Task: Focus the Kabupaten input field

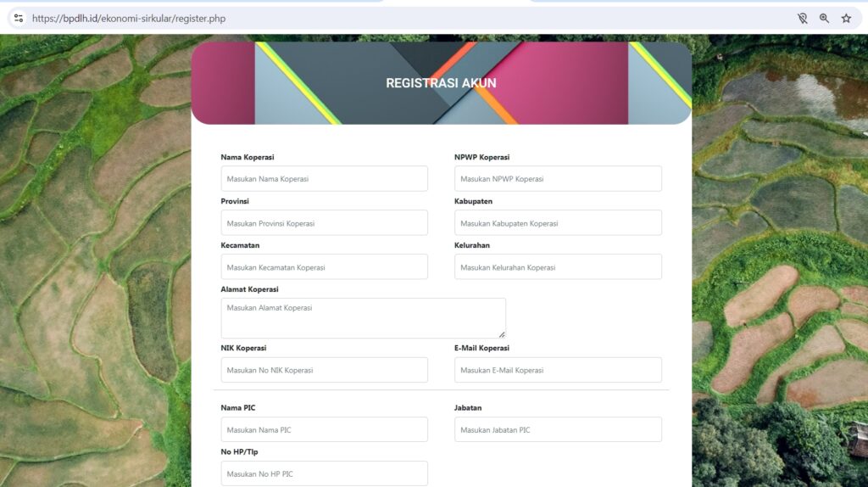Action: tap(558, 223)
